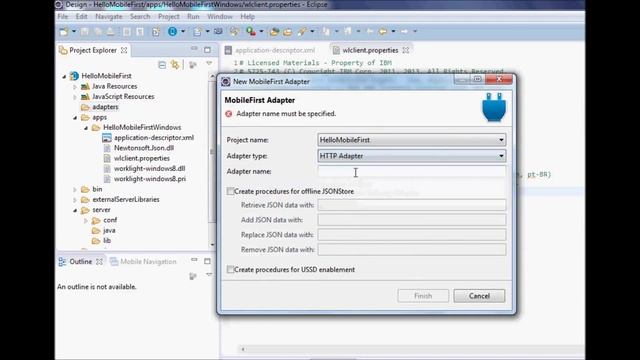
Task: Click the Adapter name input field
Action: [411, 171]
